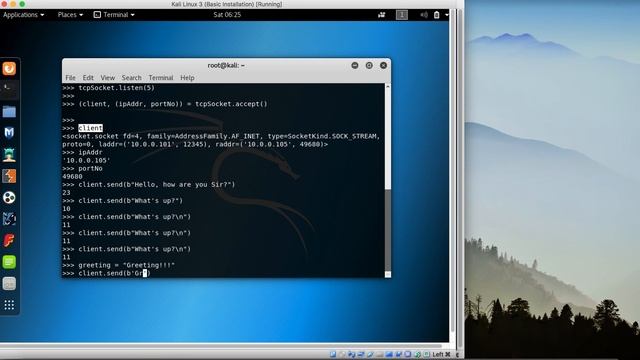Open the Terminal menu in menubar
Screen dimensions: 640x360
[160, 78]
